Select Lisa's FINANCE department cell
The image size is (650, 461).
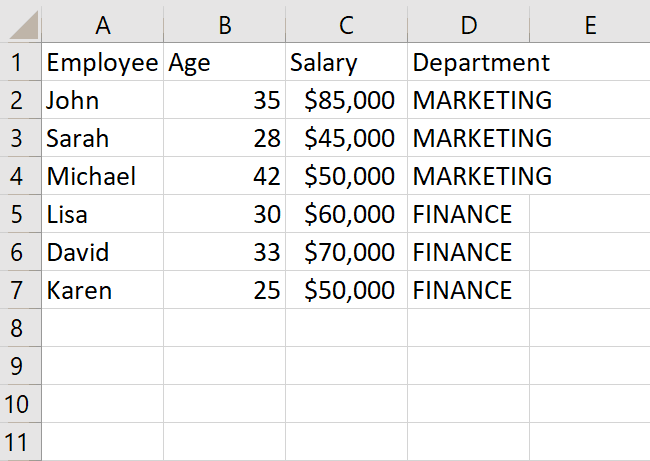coord(468,214)
